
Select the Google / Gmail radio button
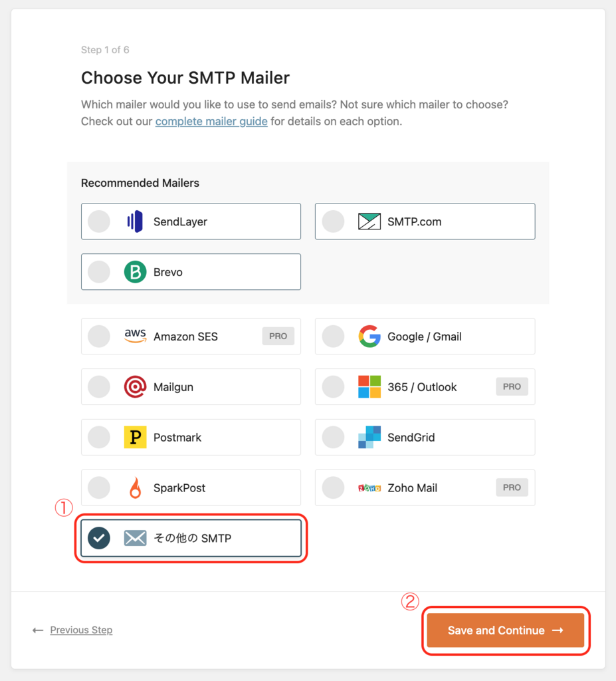click(x=333, y=336)
